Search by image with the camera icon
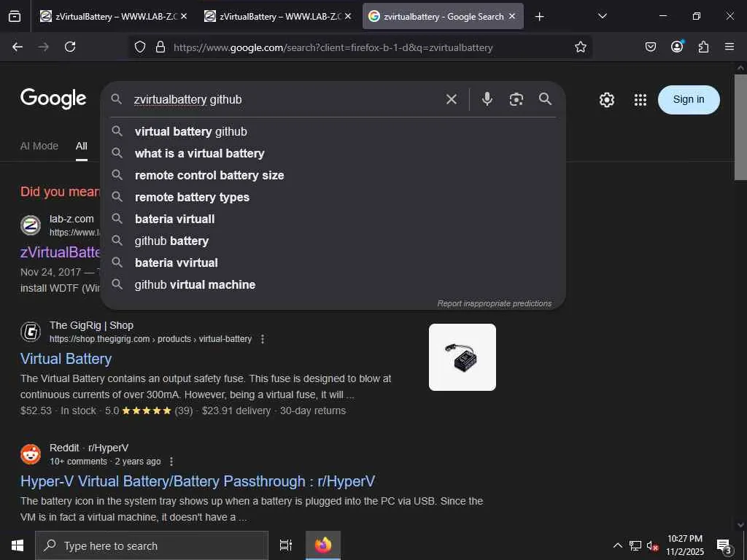Image resolution: width=747 pixels, height=560 pixels. (x=516, y=99)
